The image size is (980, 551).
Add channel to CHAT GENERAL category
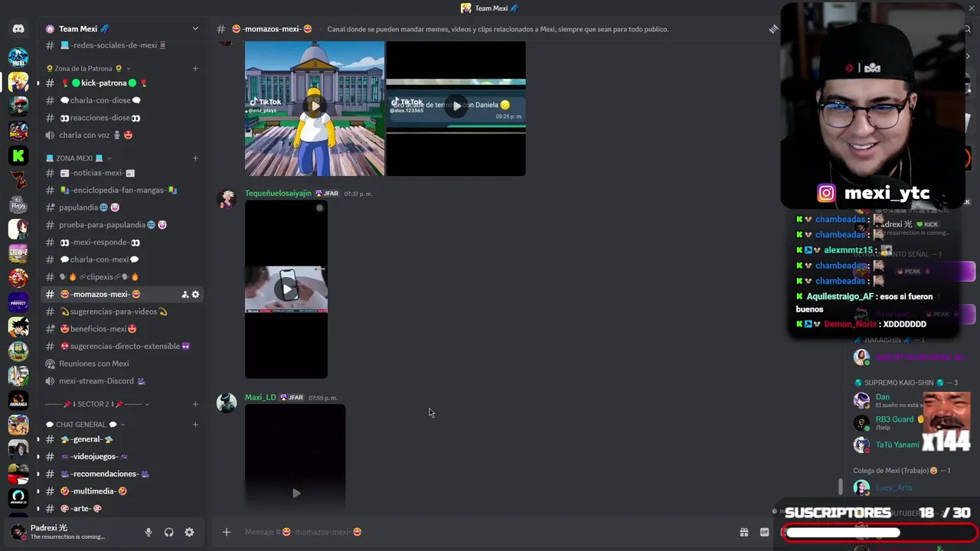click(195, 425)
